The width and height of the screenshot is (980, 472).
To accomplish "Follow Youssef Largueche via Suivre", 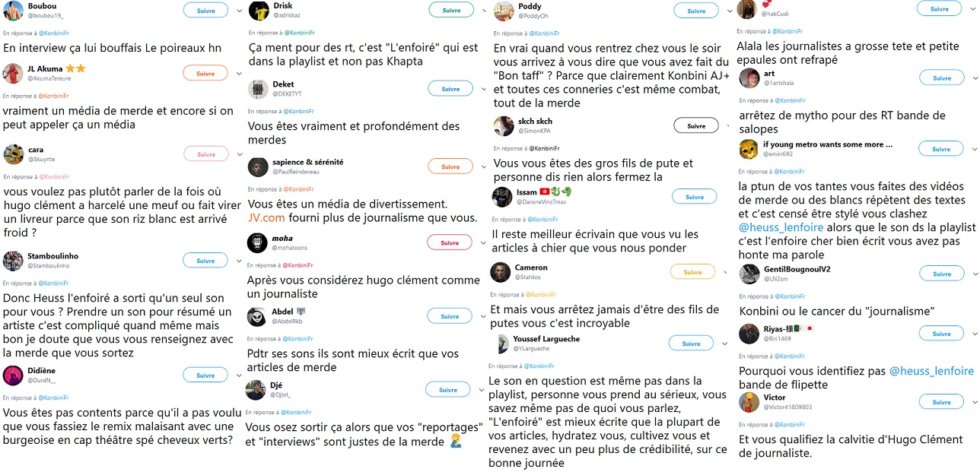I will (x=691, y=344).
